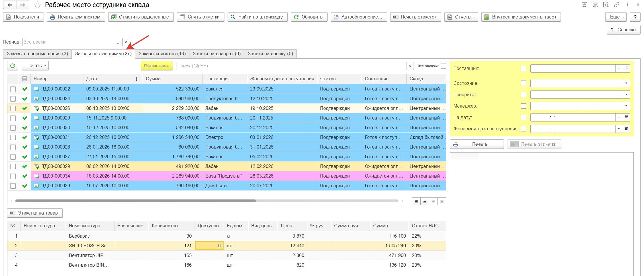Click the green refresh icon above orders list
644x276 pixels.
13,66
